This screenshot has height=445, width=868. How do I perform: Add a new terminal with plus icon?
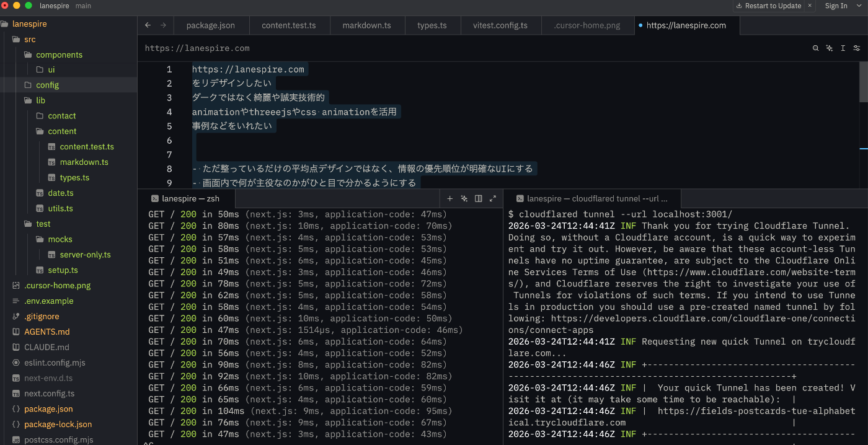coord(450,198)
